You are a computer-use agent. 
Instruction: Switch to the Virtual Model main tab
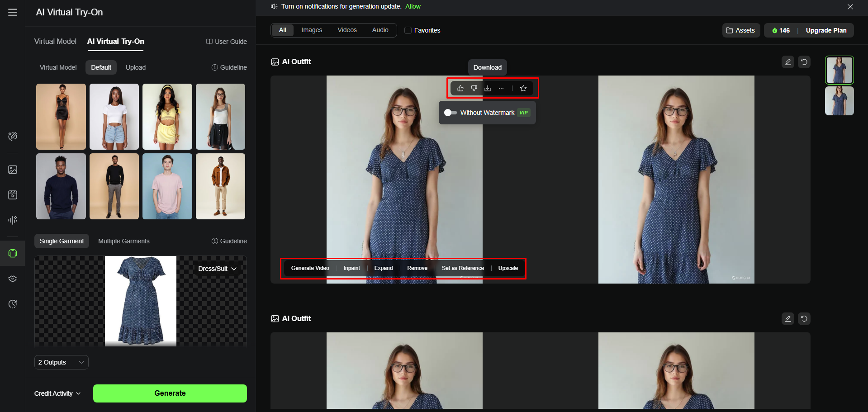[55, 41]
